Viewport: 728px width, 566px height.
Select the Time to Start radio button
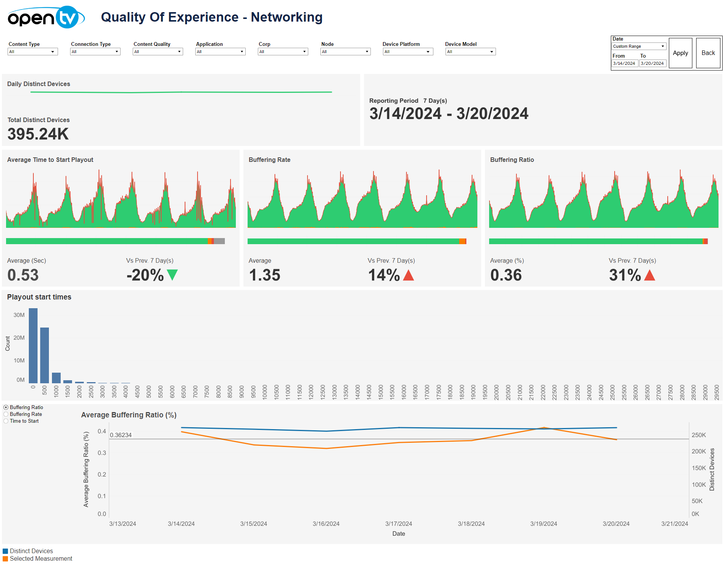point(6,421)
